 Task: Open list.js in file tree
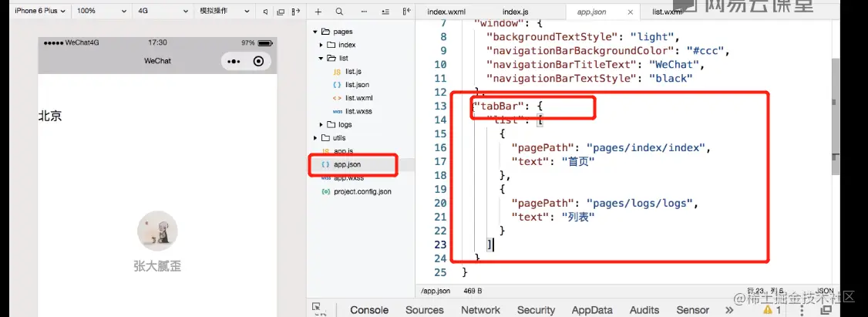(x=353, y=72)
